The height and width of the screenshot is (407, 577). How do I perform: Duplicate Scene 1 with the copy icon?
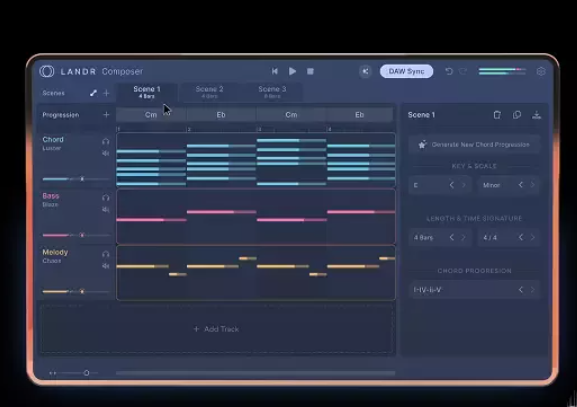point(517,115)
